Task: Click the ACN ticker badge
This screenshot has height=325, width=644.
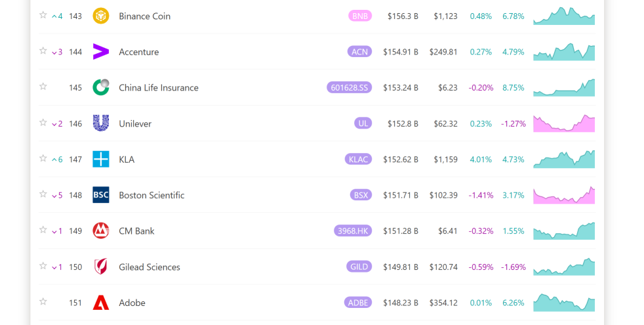Action: tap(359, 52)
